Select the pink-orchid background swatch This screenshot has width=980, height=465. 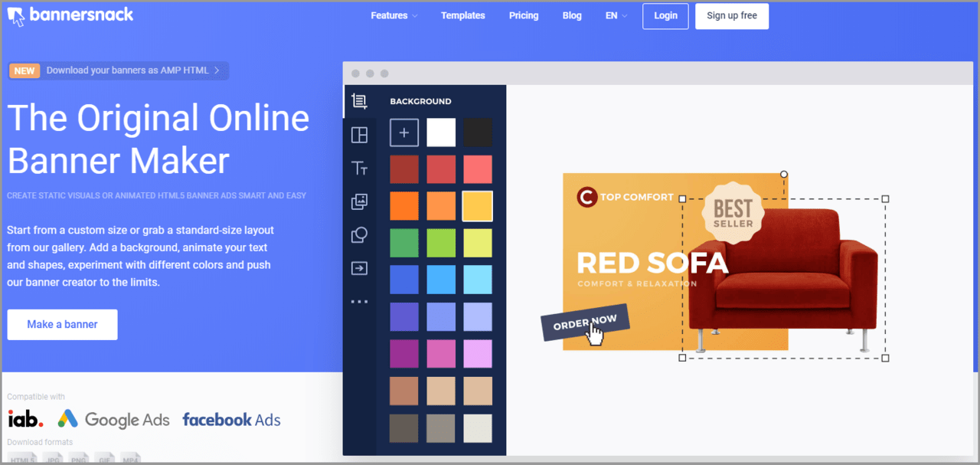coord(441,354)
